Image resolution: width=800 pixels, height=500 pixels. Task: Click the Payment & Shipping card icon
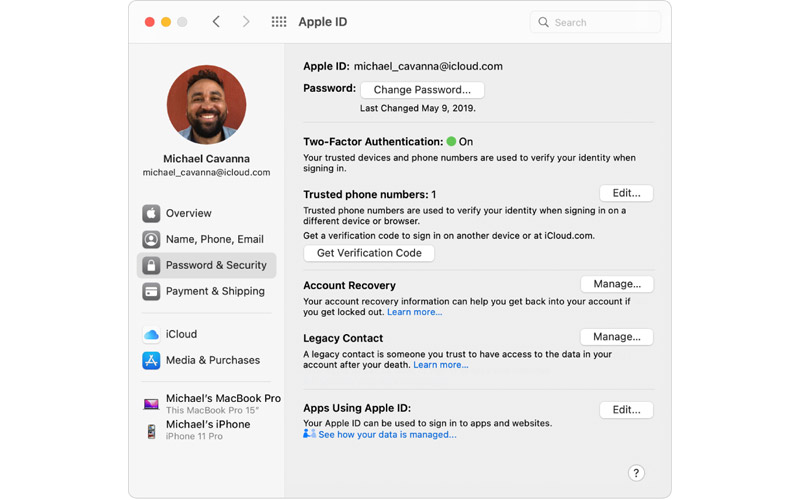click(151, 291)
